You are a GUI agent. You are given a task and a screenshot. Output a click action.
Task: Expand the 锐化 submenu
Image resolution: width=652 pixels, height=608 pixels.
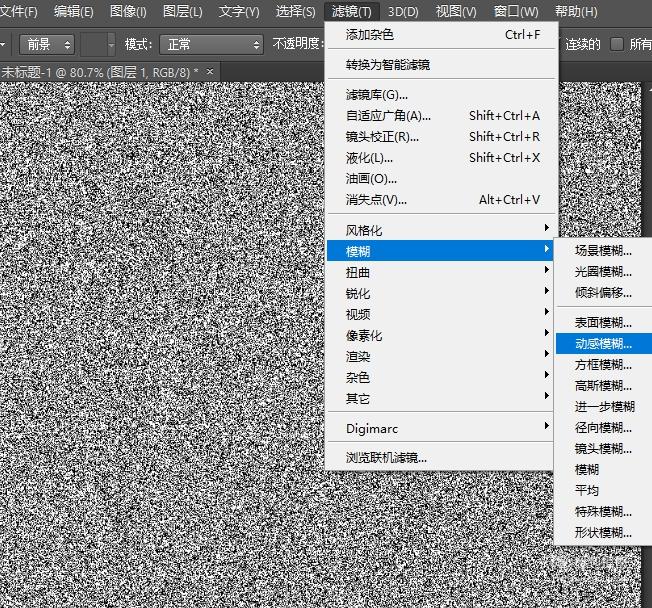440,293
